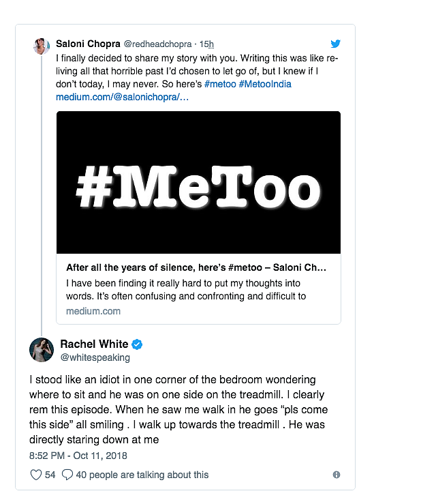Like the tweet using the heart icon

(x=36, y=475)
